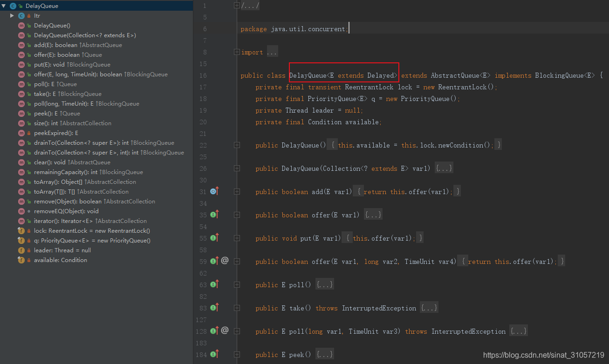
Task: Expand the put(E var1) method fold
Action: point(237,238)
